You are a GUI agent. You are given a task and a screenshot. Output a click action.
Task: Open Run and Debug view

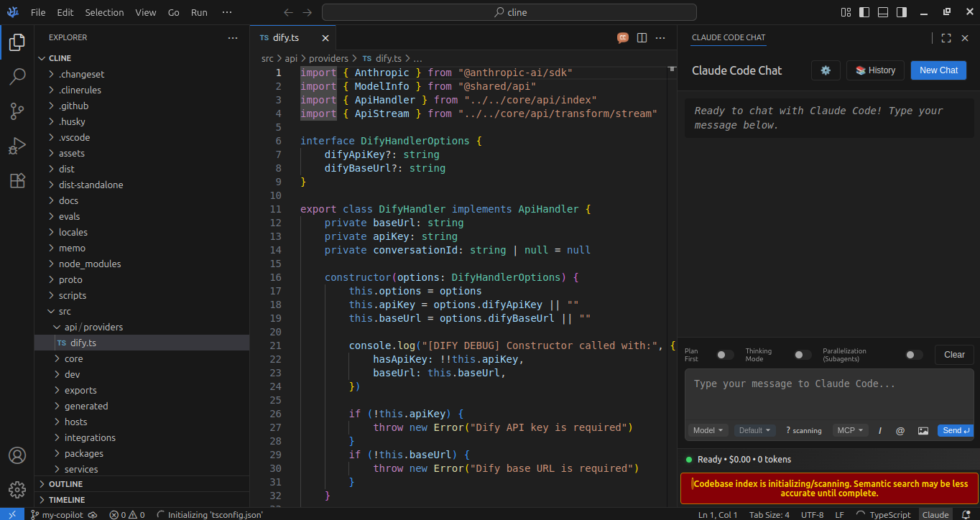pyautogui.click(x=17, y=146)
